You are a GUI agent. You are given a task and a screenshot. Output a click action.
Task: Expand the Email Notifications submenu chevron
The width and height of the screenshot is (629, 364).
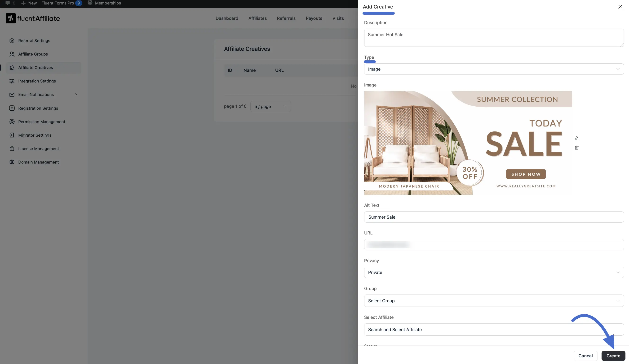[x=76, y=95]
